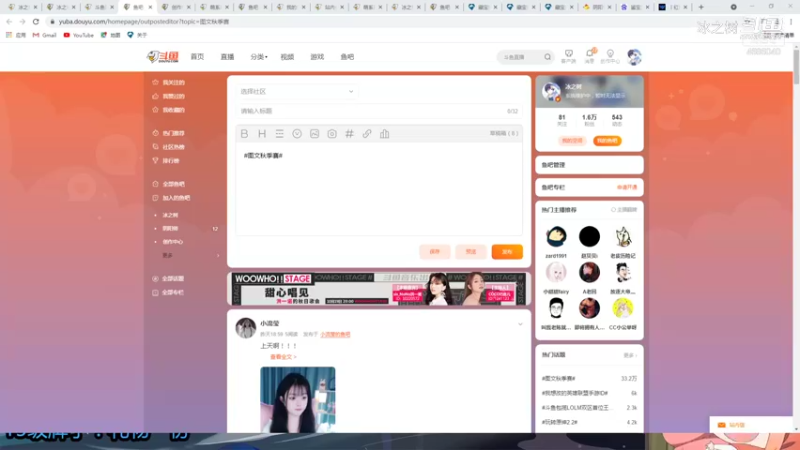The width and height of the screenshot is (800, 450).
Task: Expand the chevron on 小鹿莹's post
Action: coord(520,324)
